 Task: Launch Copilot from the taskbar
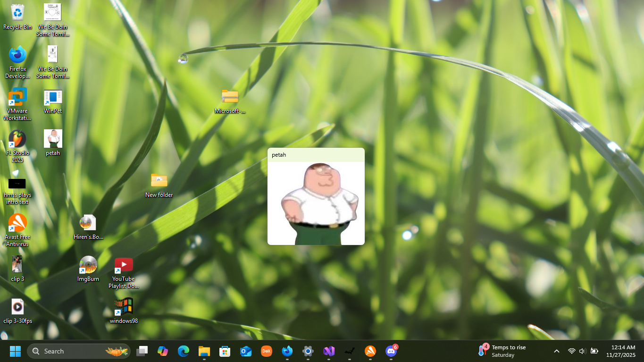(163, 351)
